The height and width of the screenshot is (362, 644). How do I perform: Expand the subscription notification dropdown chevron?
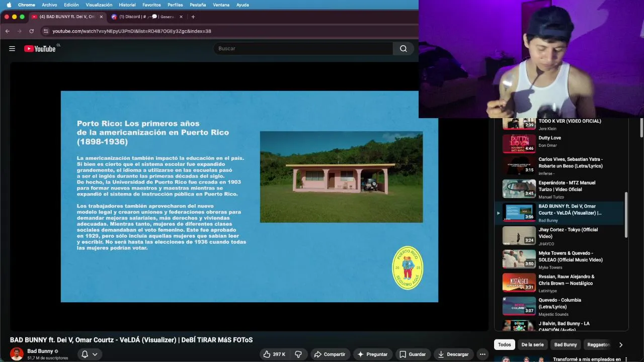[x=95, y=354]
